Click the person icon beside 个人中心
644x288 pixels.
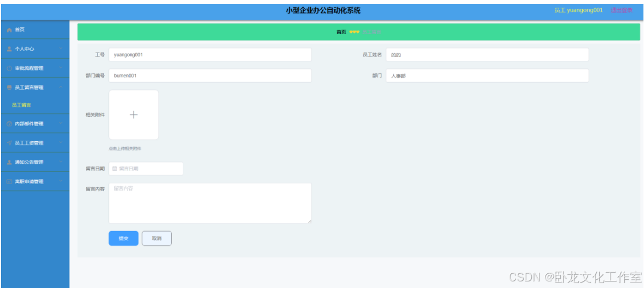click(9, 49)
